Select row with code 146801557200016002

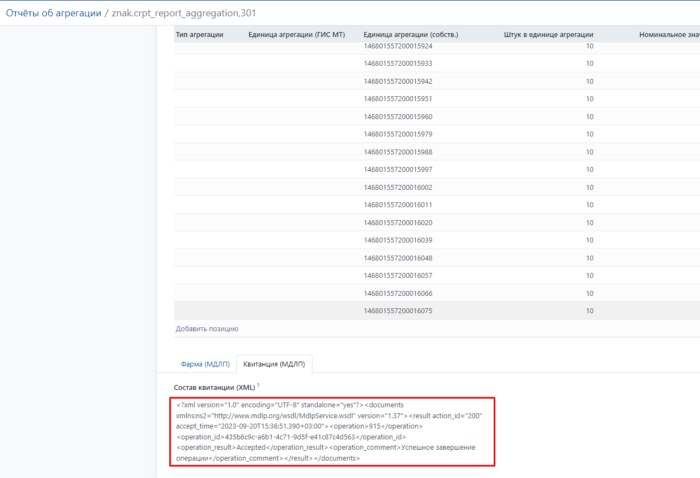click(398, 187)
